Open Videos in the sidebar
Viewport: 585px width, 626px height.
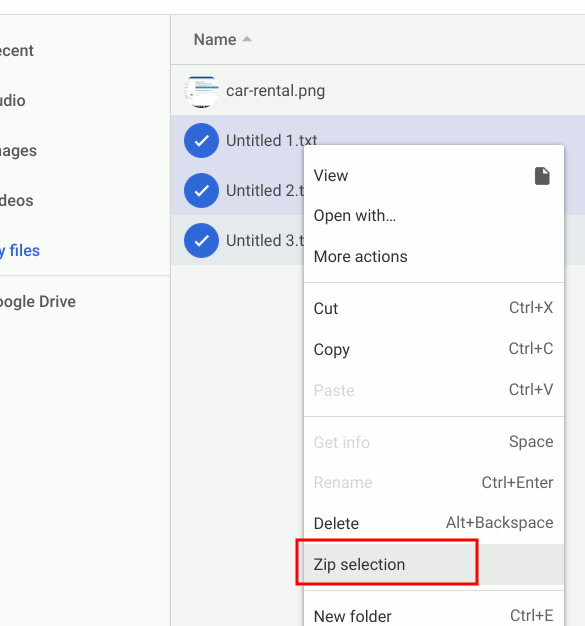(x=17, y=200)
